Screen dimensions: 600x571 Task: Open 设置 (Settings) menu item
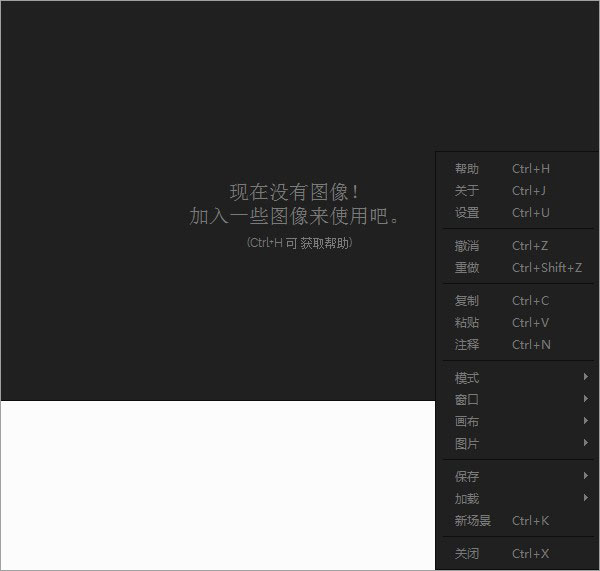pos(467,213)
